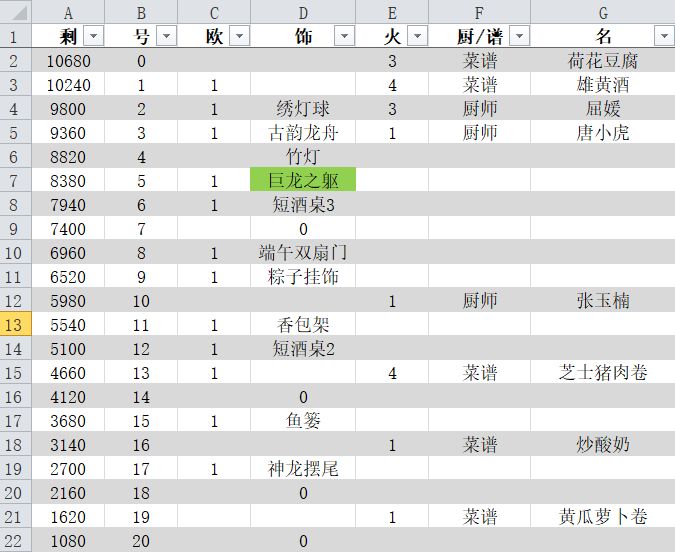Click cell containing 短酒桌2
Viewport: 675px width, 552px height.
coord(303,348)
